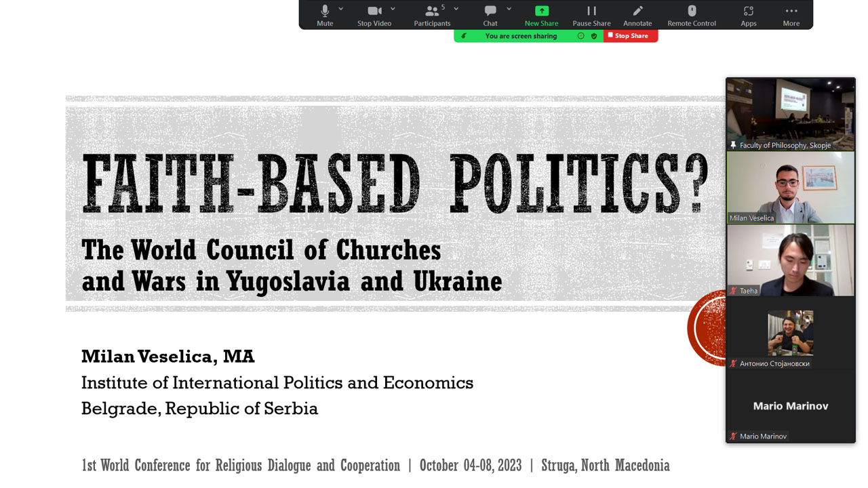Expand video options arrow beside Stop Video
This screenshot has width=868, height=488.
pyautogui.click(x=393, y=9)
